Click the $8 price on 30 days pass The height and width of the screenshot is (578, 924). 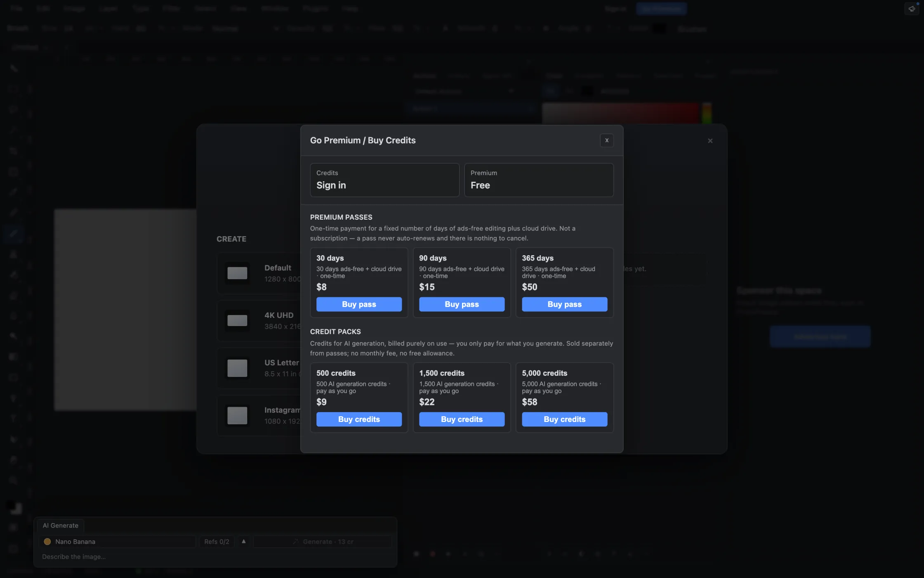321,287
